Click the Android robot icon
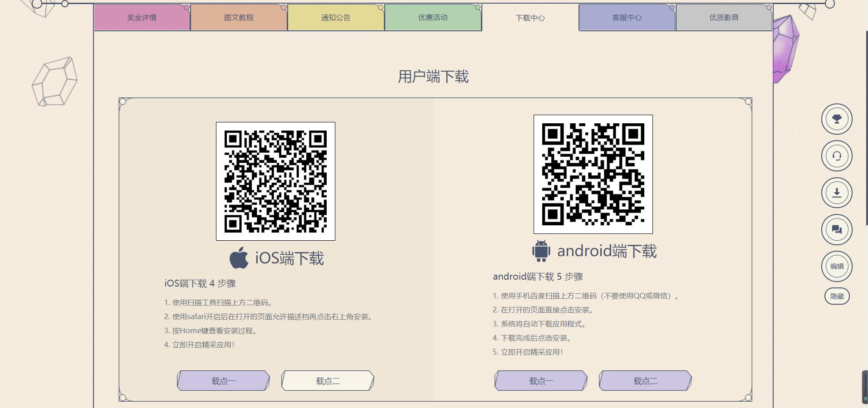This screenshot has height=408, width=868. [x=541, y=251]
